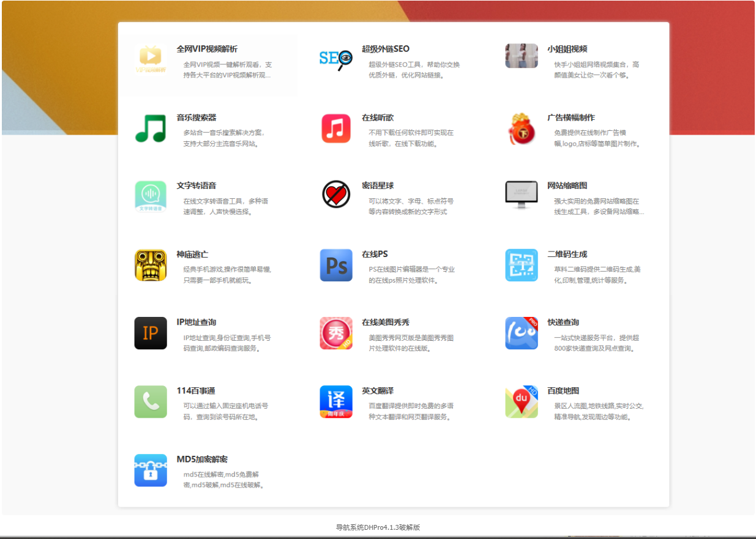Select the 快递查询 icon
Screen dimensions: 756x539
tap(521, 333)
